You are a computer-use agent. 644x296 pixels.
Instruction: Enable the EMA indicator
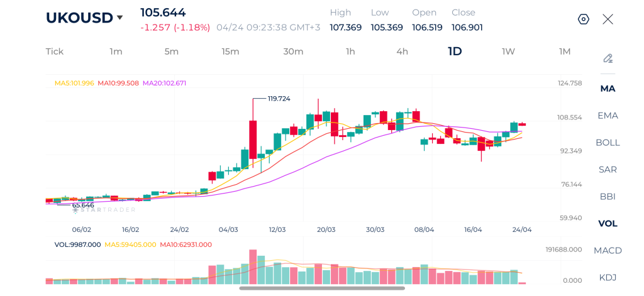coord(608,116)
